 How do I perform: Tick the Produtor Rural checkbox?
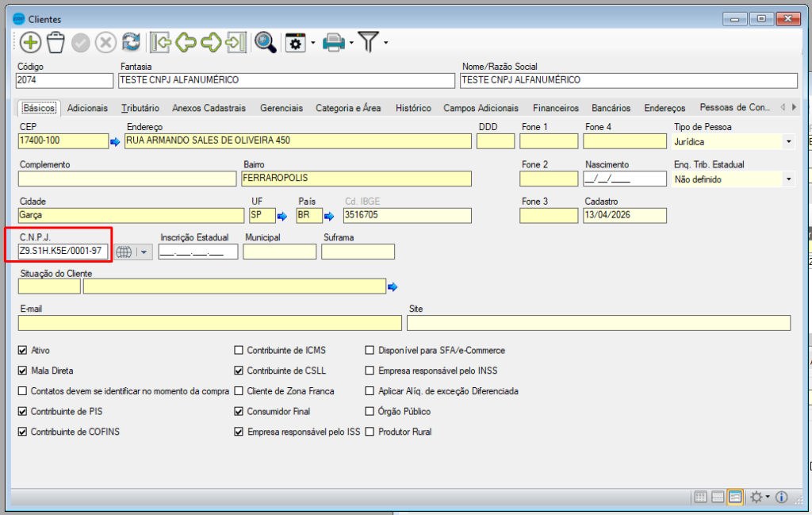[x=370, y=432]
